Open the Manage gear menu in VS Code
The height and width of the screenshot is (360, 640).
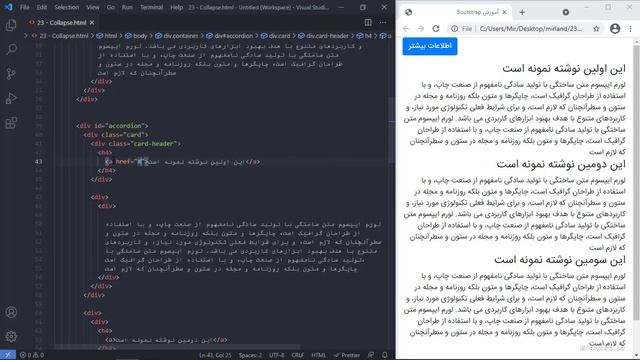coord(11,336)
